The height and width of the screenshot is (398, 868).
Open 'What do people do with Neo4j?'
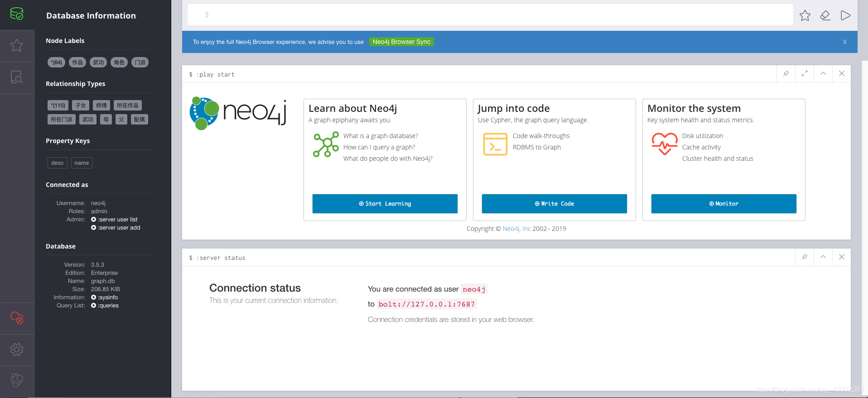pos(388,158)
